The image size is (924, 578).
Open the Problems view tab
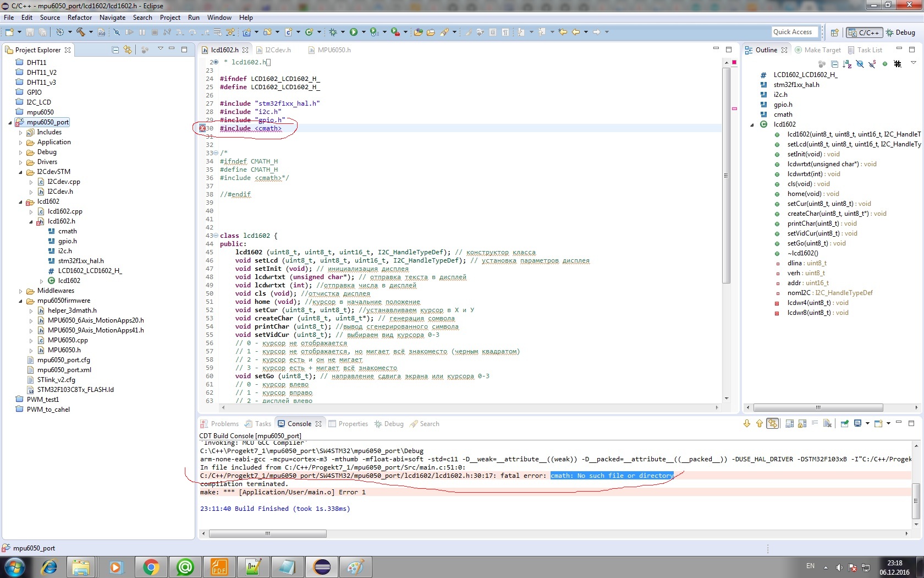[x=224, y=424]
